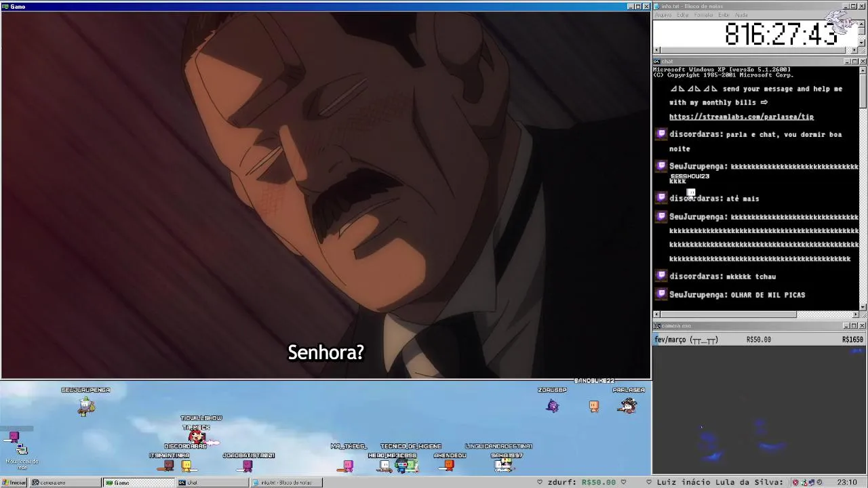Click the Notepad icon in info.txt title bar
The height and width of the screenshot is (488, 868).
656,6
